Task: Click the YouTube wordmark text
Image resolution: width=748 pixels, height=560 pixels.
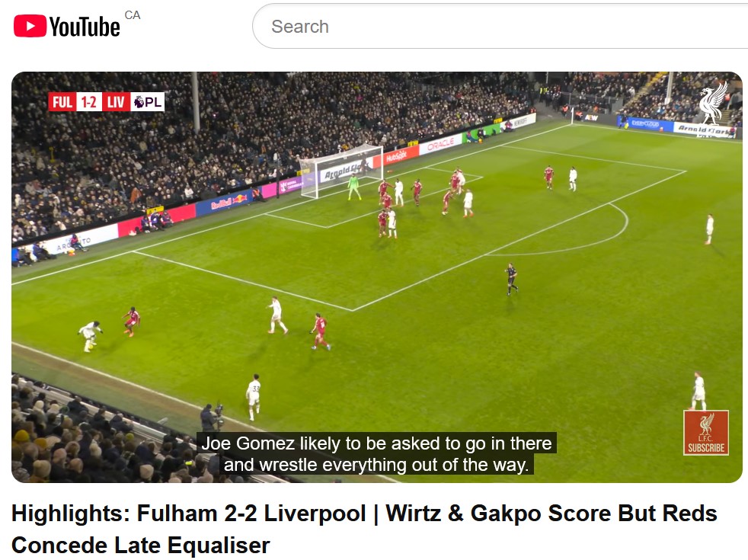Action: pos(85,27)
